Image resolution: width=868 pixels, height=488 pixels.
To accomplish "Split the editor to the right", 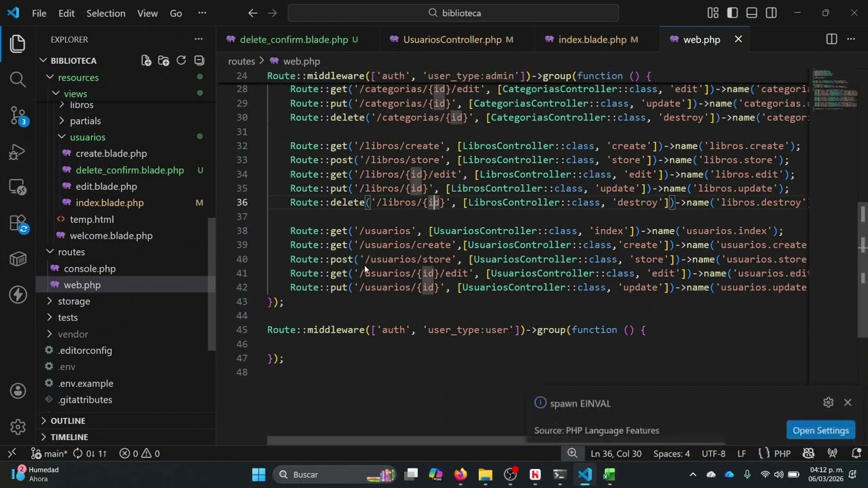I will 831,39.
